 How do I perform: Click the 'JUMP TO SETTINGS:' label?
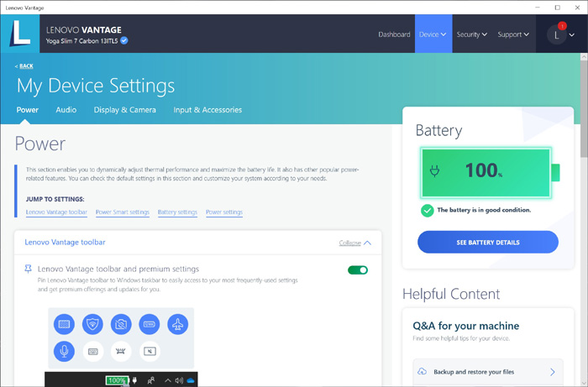(x=55, y=199)
